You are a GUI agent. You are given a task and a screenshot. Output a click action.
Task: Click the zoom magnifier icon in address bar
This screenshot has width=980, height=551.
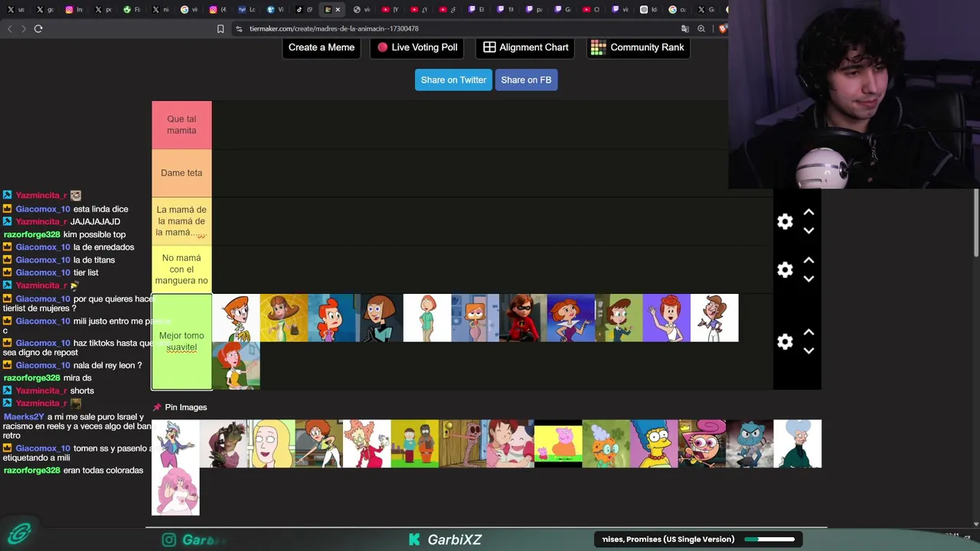[701, 29]
